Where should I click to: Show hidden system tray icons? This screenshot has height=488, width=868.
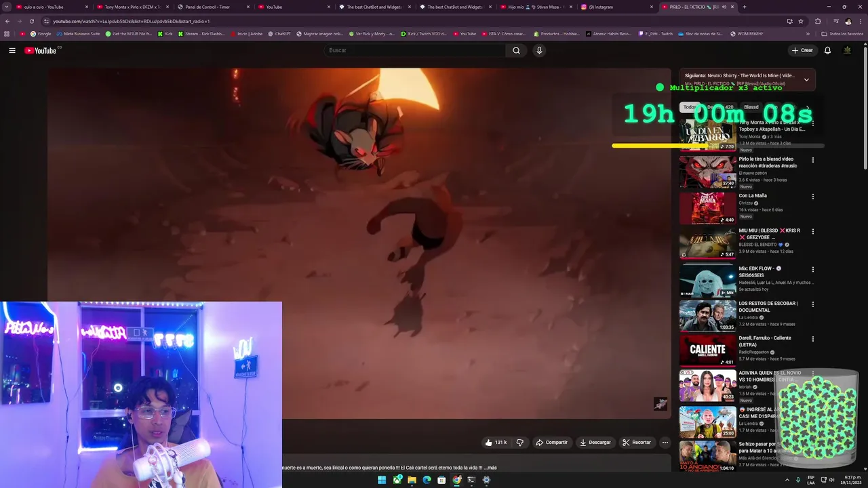click(787, 480)
